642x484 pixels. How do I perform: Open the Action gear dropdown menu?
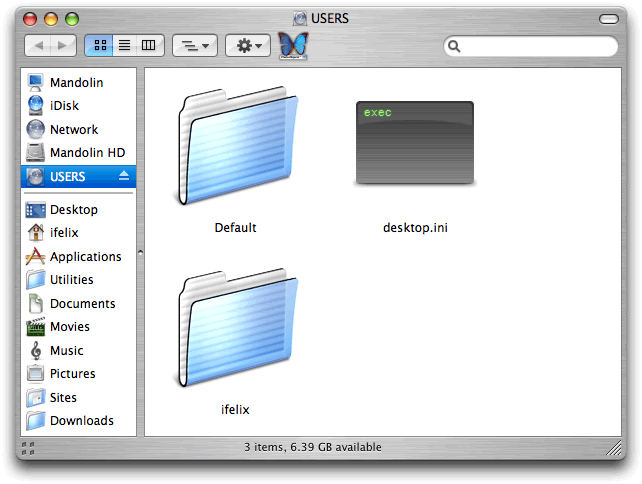click(247, 45)
